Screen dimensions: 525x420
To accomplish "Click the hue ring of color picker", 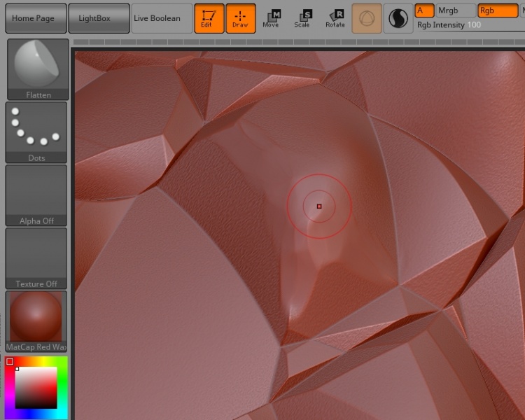I will click(62, 388).
